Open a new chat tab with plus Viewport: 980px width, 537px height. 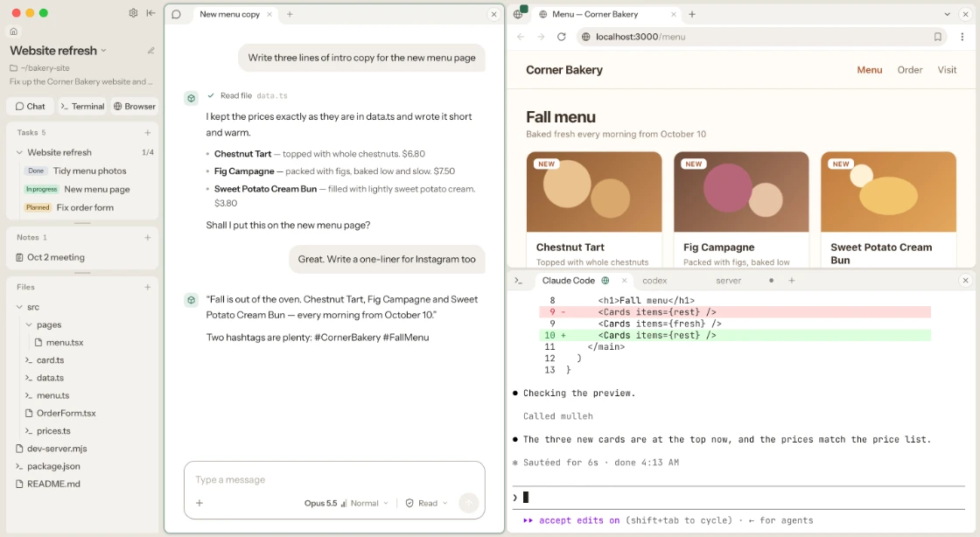tap(290, 14)
